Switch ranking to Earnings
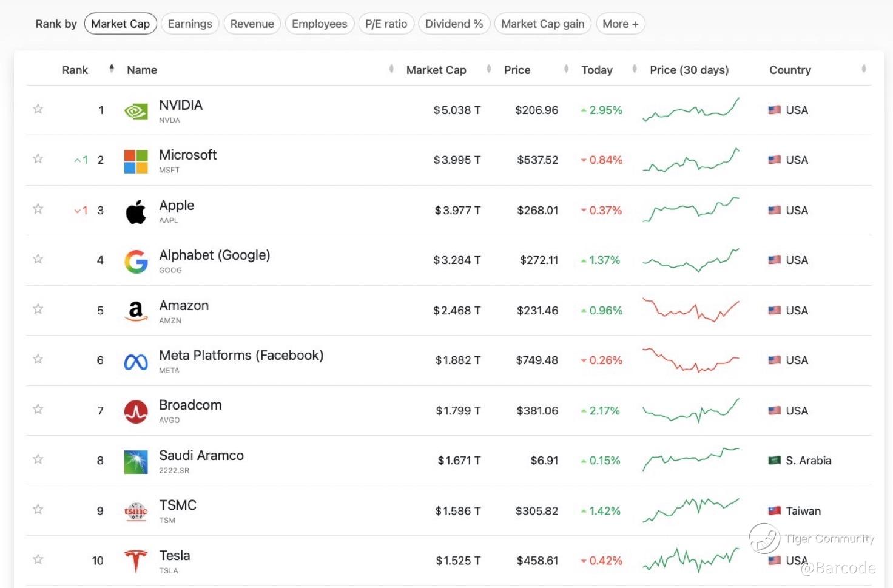The height and width of the screenshot is (588, 893). [190, 24]
